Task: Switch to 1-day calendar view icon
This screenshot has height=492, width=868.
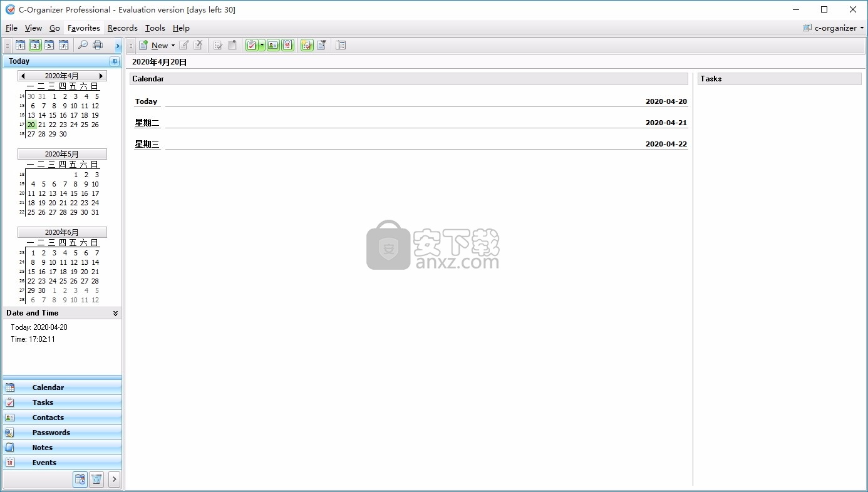Action: 21,45
